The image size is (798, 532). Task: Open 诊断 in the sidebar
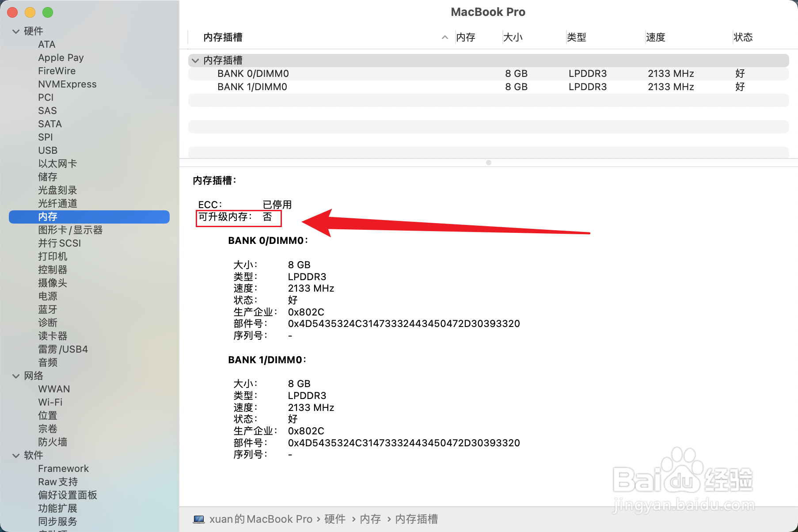[x=48, y=323]
